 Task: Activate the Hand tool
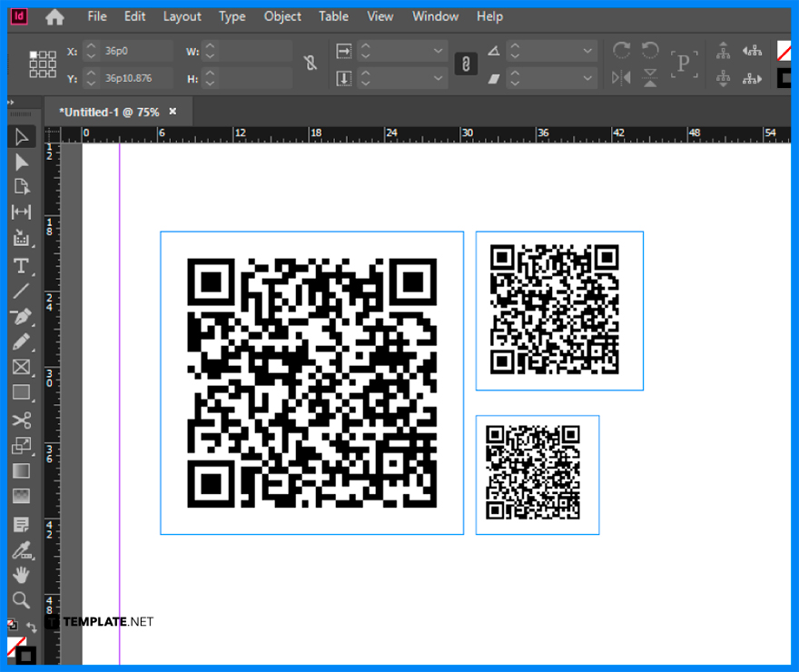pos(22,575)
